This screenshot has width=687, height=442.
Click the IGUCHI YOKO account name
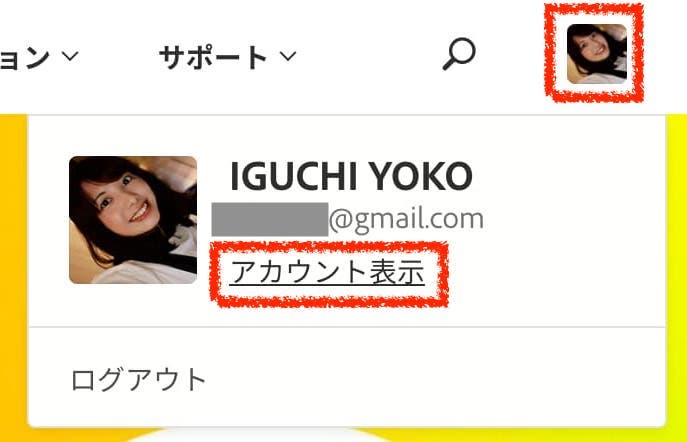(351, 176)
